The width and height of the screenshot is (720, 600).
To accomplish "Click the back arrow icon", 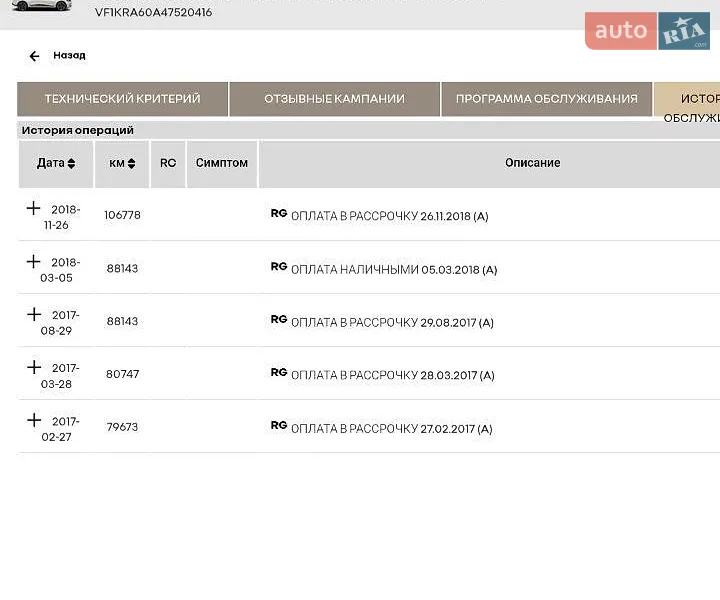I will point(34,56).
